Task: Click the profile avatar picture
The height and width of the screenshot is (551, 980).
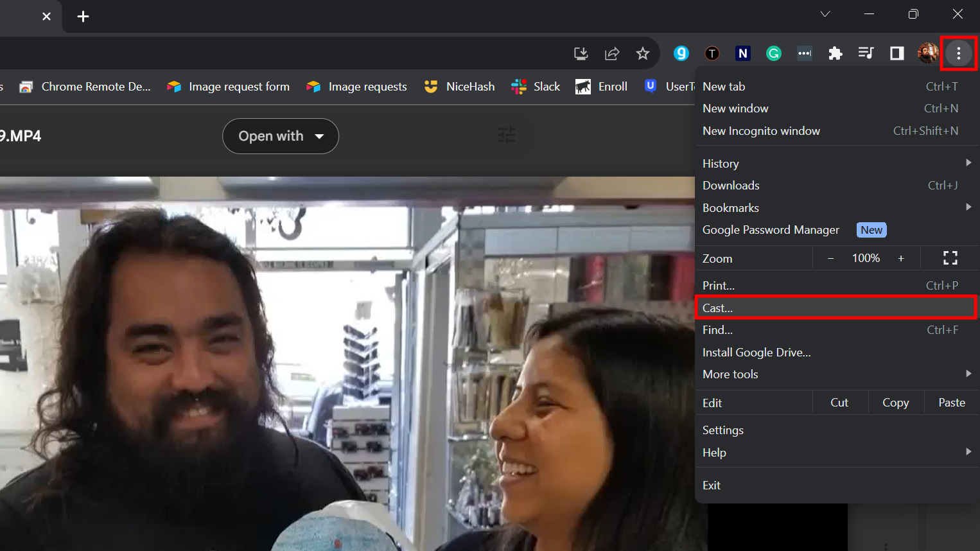Action: [x=927, y=53]
